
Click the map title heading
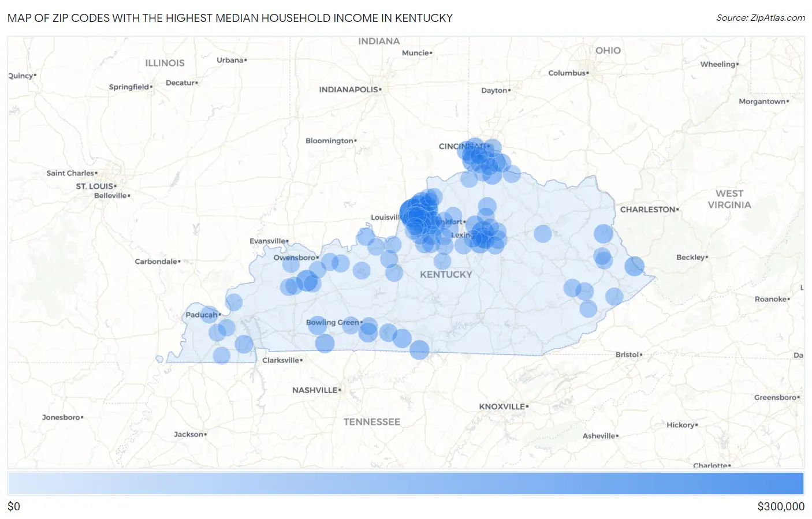pyautogui.click(x=229, y=18)
